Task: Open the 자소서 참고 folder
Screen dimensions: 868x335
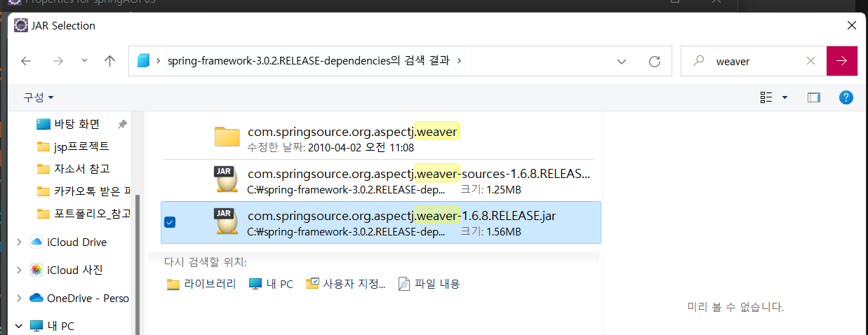Action: tap(73, 169)
